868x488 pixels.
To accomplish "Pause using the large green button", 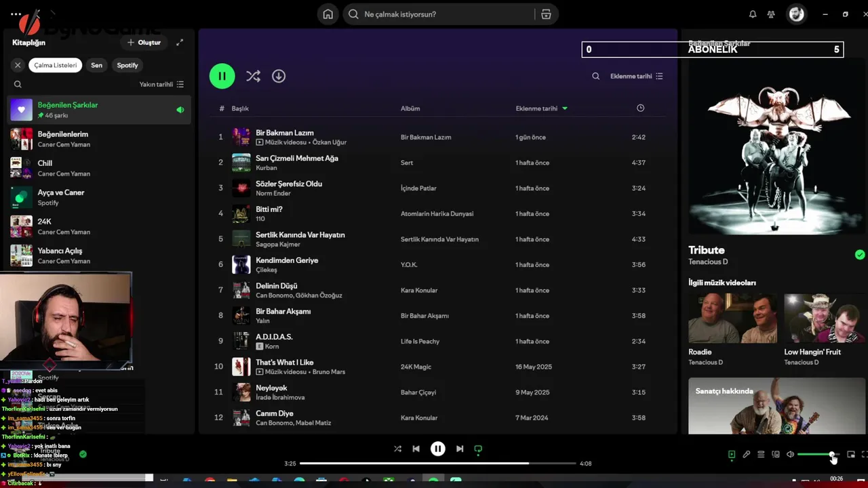I will (x=222, y=76).
